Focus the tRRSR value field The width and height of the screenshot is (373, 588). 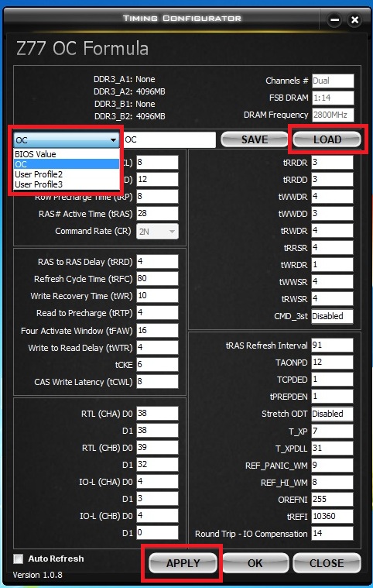(x=332, y=247)
